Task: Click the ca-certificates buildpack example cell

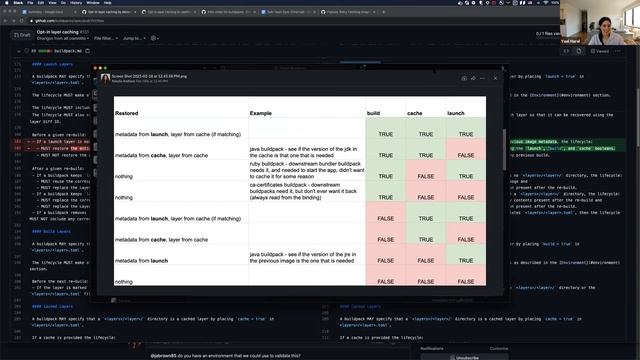Action: 307,191
